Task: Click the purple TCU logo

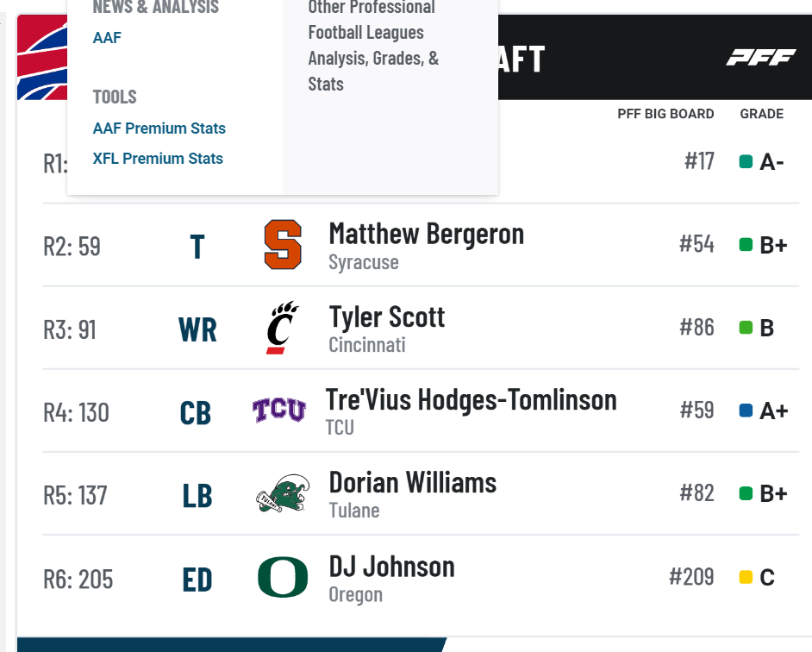Action: pyautogui.click(x=279, y=410)
